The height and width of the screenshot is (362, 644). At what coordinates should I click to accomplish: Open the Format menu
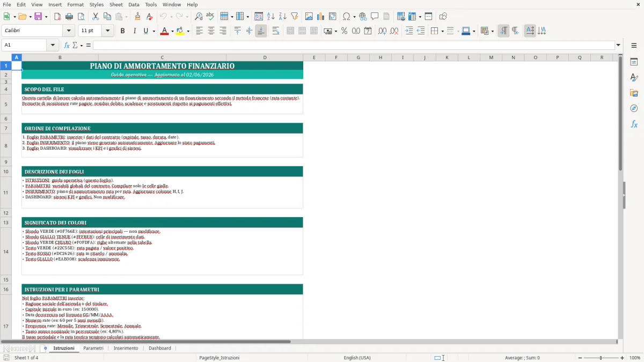click(75, 4)
